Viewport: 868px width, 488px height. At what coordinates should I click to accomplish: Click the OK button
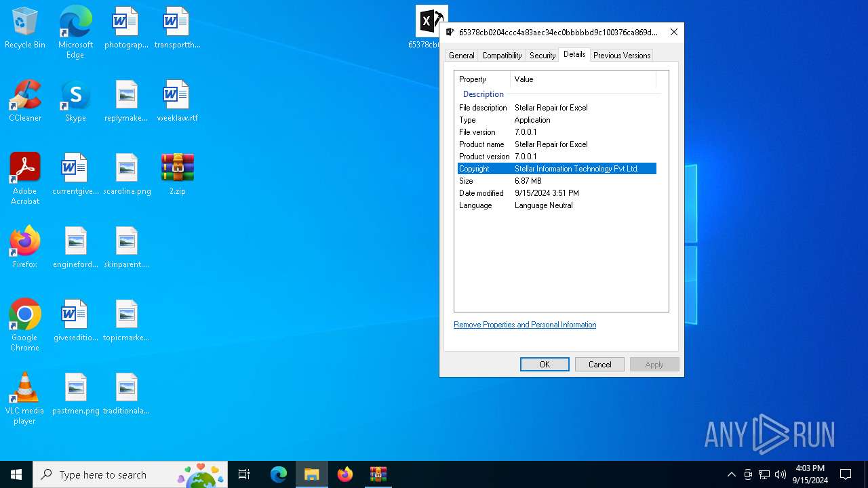545,364
